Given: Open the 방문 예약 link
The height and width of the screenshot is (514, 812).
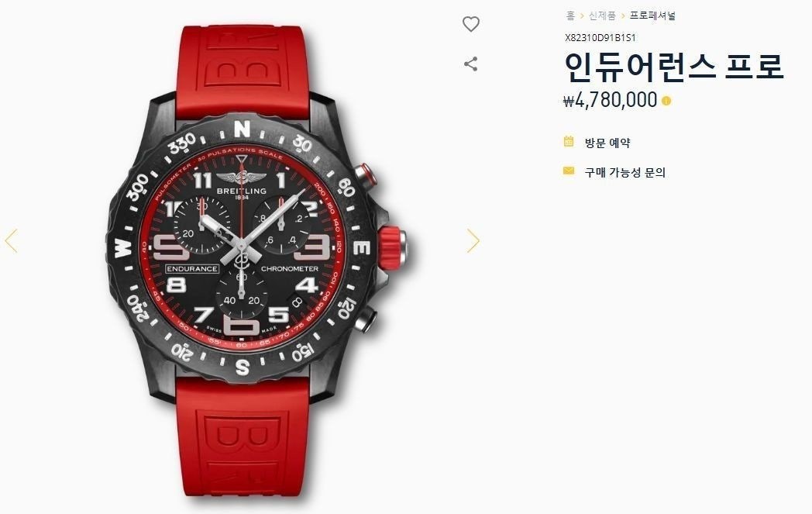Looking at the screenshot, I should click(607, 143).
